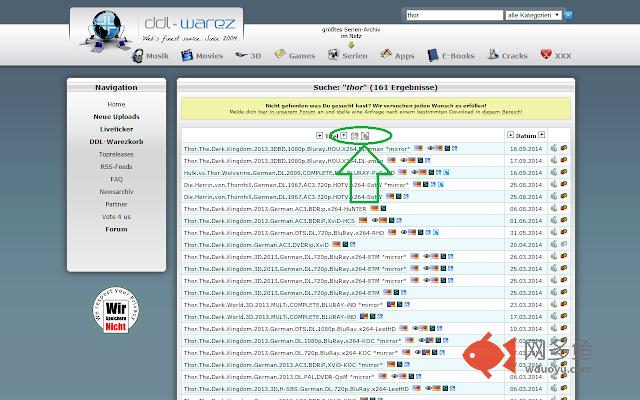Open the 'alle Kategorien' dropdown
The image size is (640, 400).
(533, 15)
